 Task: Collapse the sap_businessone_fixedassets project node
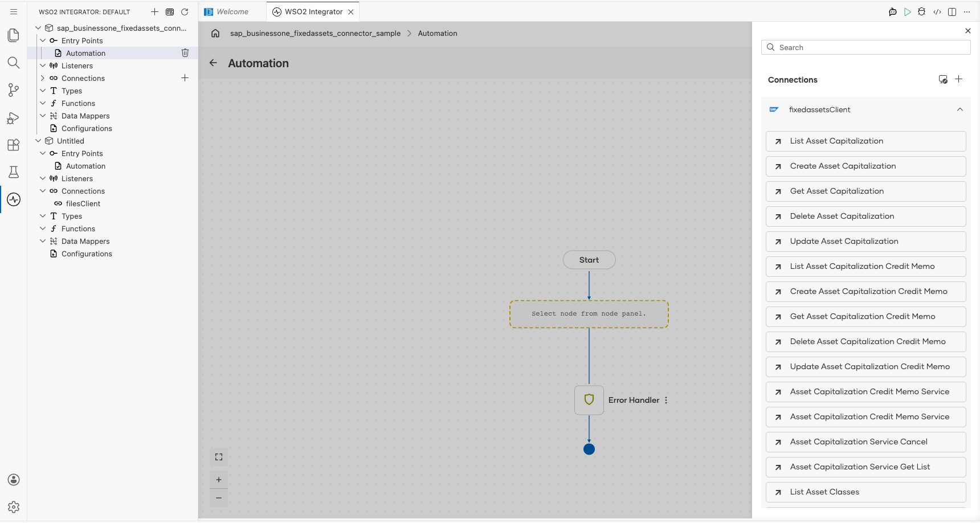tap(38, 28)
